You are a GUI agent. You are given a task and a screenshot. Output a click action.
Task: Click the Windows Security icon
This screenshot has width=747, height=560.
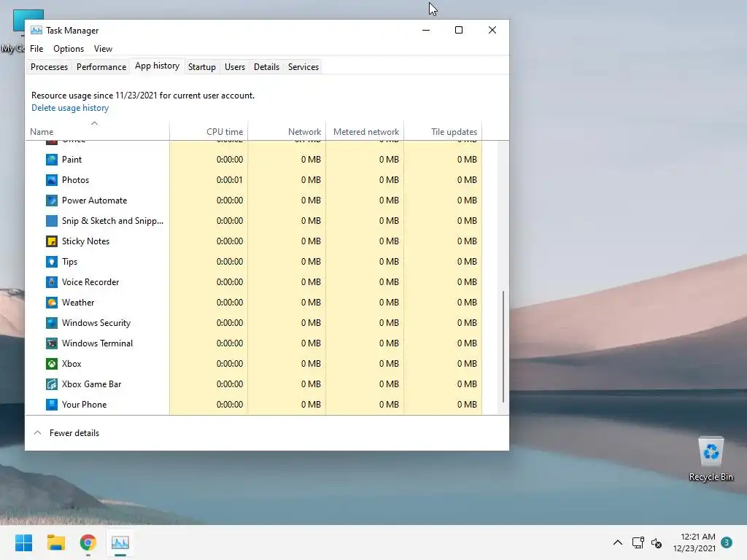click(x=52, y=323)
